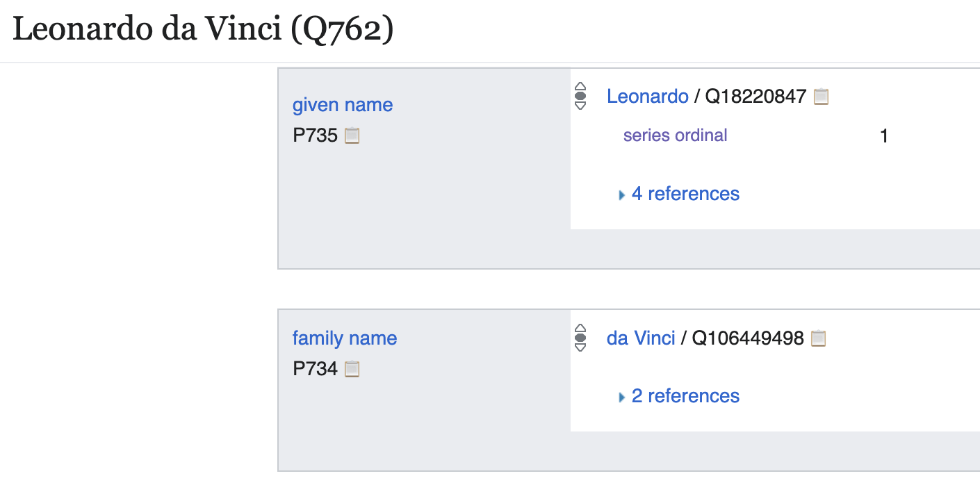Expand the 4 references section
The width and height of the screenshot is (980, 485).
685,194
